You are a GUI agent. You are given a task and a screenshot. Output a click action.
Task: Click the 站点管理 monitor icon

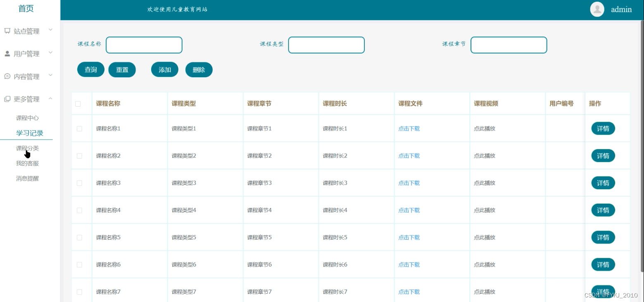[x=7, y=31]
